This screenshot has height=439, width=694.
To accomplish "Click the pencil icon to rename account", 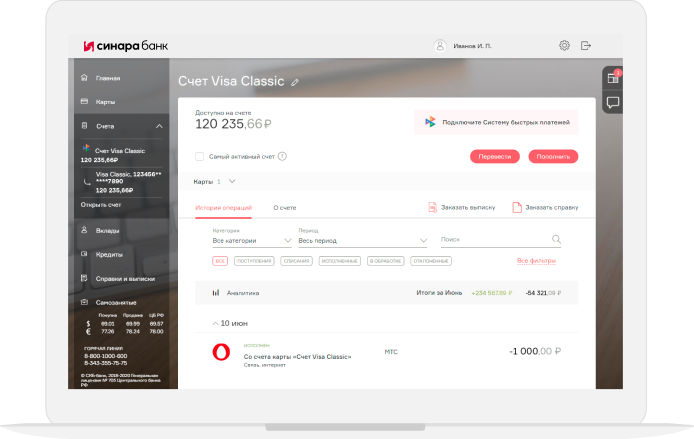I will click(x=295, y=82).
